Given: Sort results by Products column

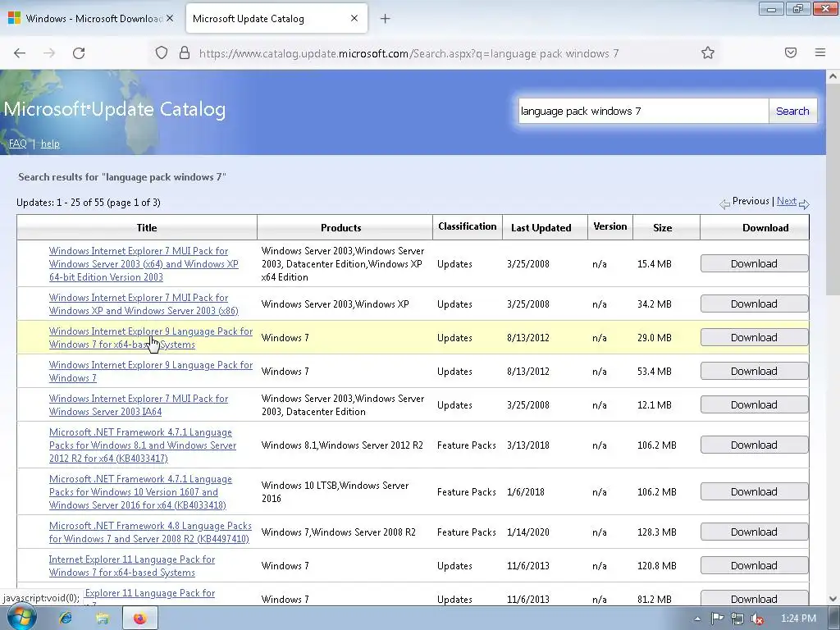Looking at the screenshot, I should [340, 228].
